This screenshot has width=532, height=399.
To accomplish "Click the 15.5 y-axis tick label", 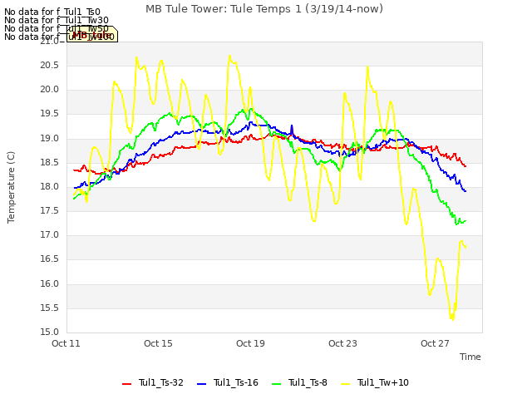I will pyautogui.click(x=50, y=308).
